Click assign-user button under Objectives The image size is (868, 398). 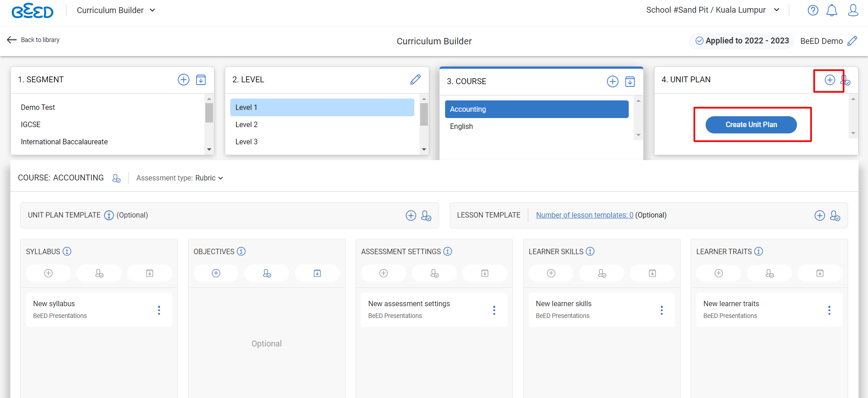tap(267, 273)
